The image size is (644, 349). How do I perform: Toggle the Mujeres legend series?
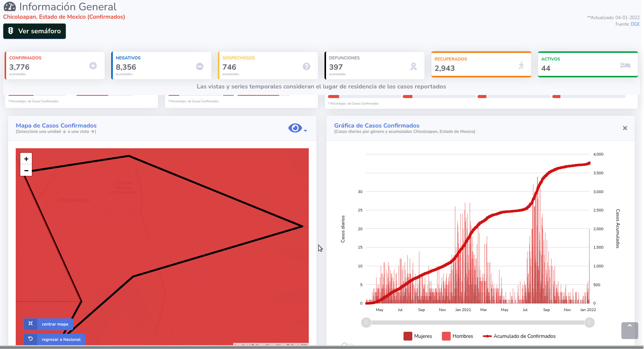pyautogui.click(x=418, y=336)
